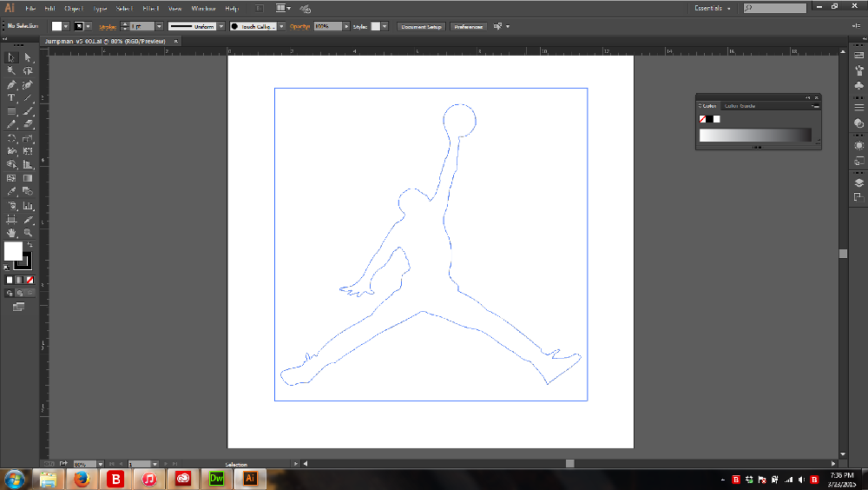The width and height of the screenshot is (868, 490).
Task: Select the Column Graph tool
Action: pyautogui.click(x=28, y=206)
